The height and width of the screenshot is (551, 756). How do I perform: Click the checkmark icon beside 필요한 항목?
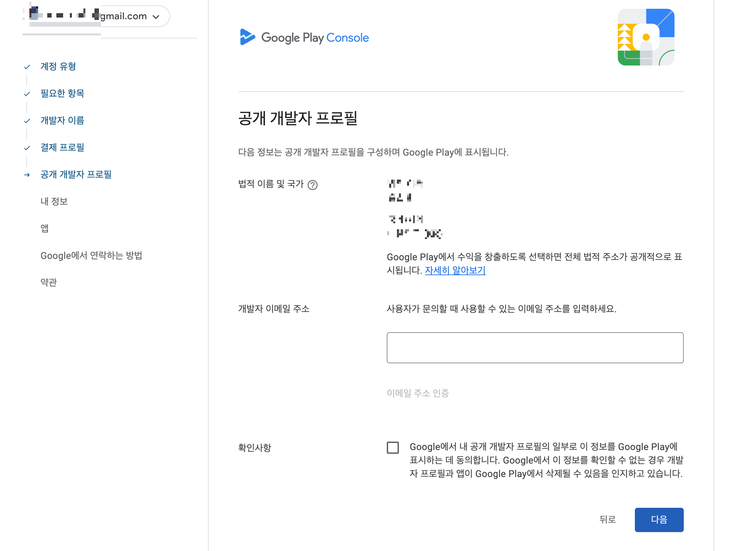[27, 94]
